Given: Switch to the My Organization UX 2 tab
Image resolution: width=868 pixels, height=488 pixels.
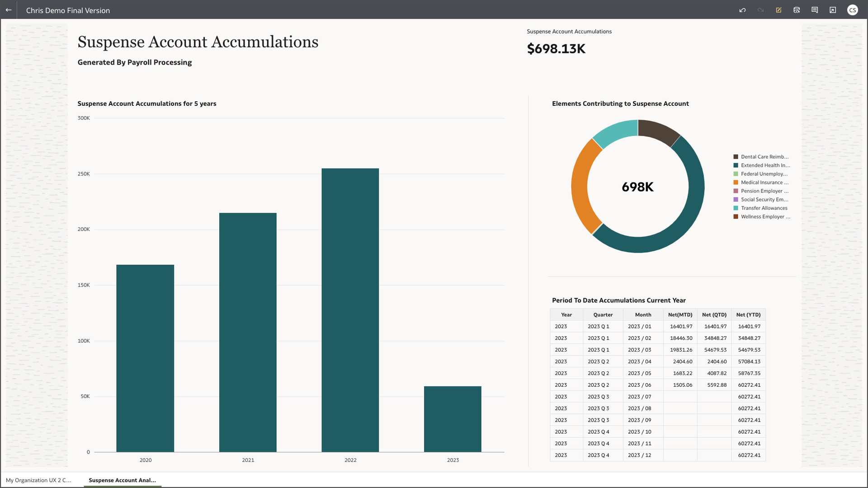Looking at the screenshot, I should [x=38, y=480].
